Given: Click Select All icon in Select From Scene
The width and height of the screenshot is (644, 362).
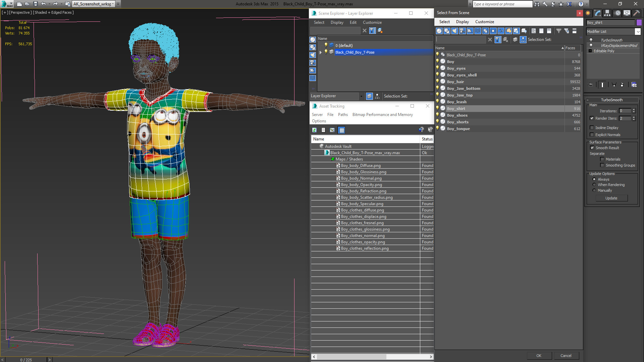Looking at the screenshot, I should (534, 31).
